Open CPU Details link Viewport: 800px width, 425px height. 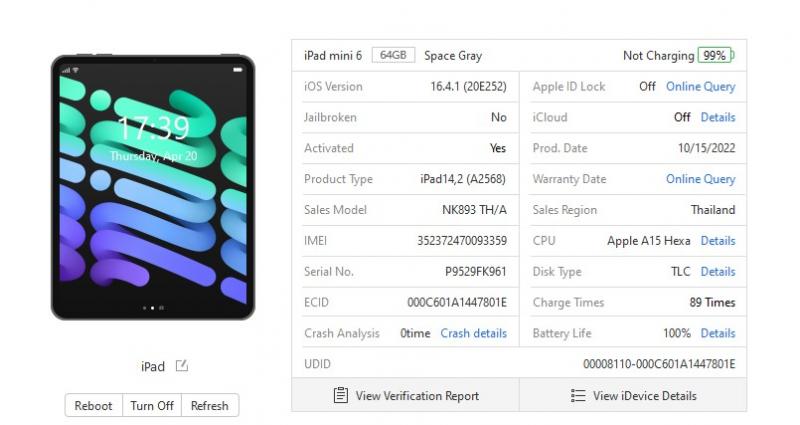(x=718, y=241)
